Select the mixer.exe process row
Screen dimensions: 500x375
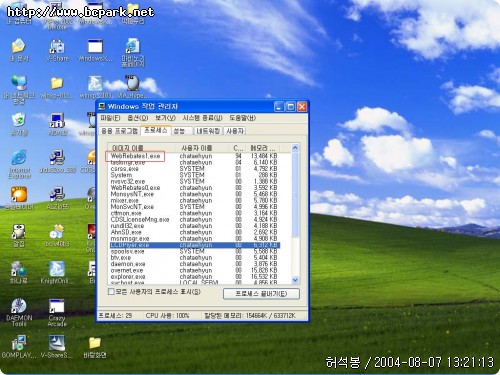coord(195,200)
